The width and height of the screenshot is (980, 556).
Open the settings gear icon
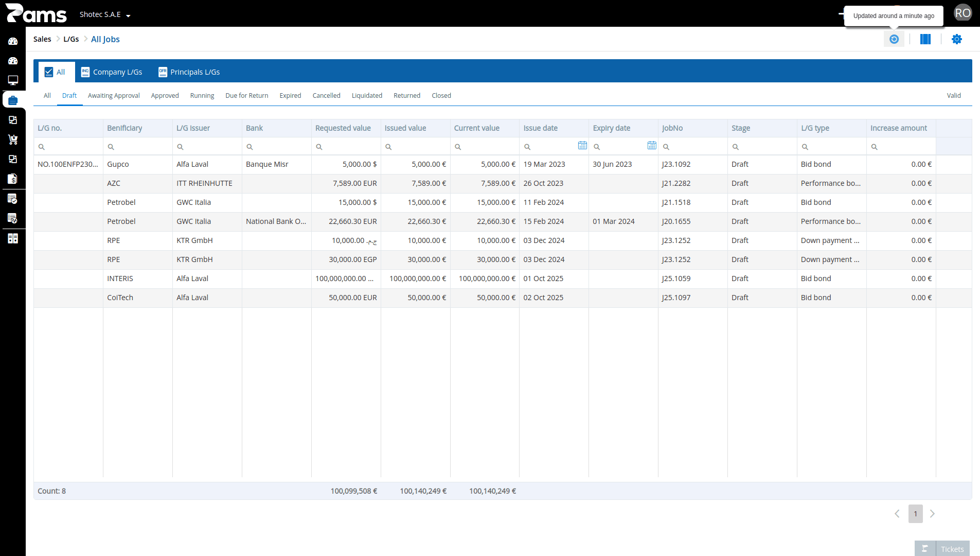pos(957,39)
